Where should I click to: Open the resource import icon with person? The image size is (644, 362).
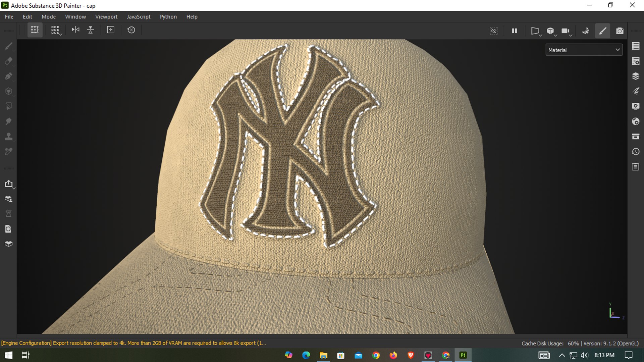(x=9, y=199)
